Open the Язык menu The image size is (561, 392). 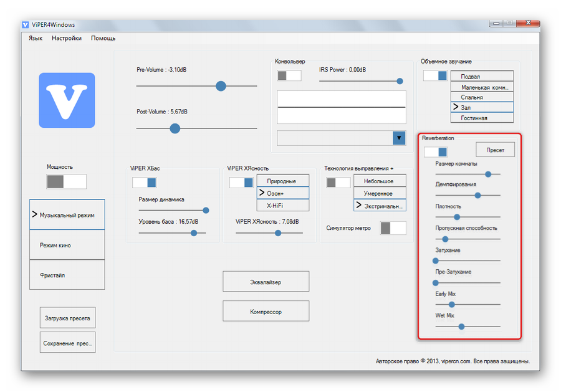[x=36, y=38]
